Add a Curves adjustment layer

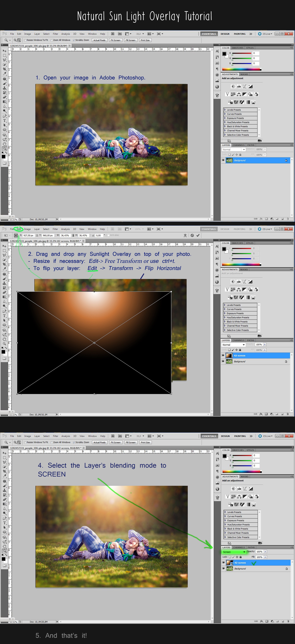(x=245, y=86)
